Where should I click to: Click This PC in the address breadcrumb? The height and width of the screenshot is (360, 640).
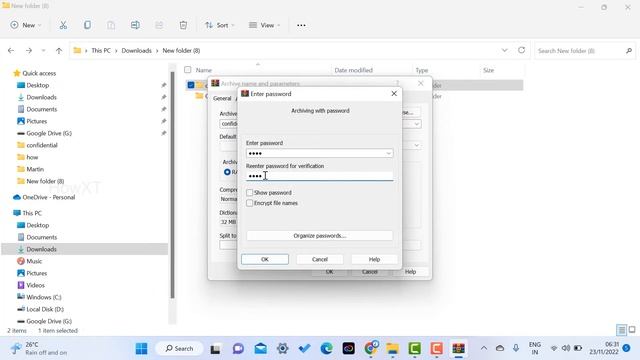pos(101,51)
